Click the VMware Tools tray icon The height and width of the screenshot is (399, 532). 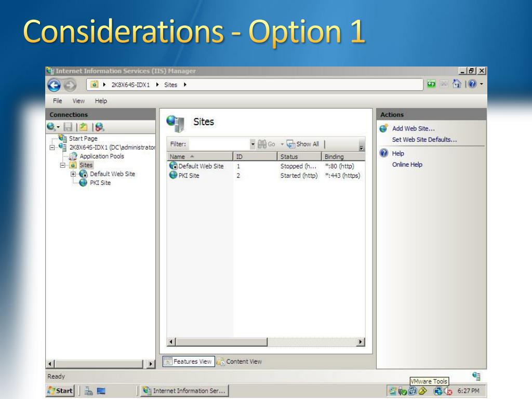click(x=412, y=391)
